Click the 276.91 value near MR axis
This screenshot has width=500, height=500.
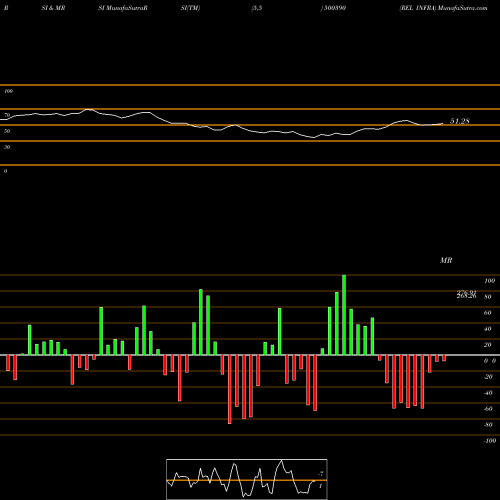466,292
